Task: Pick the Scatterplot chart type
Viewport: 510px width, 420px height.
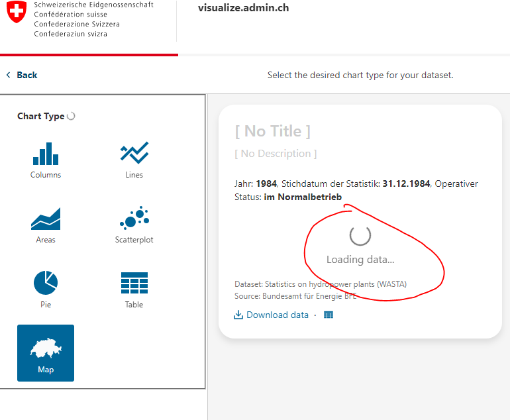Action: 134,225
